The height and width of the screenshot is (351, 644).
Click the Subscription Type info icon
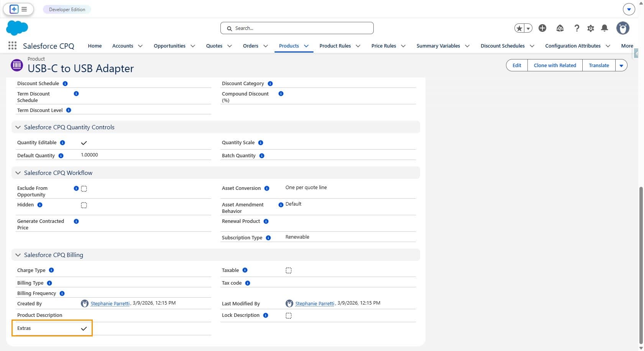(268, 238)
